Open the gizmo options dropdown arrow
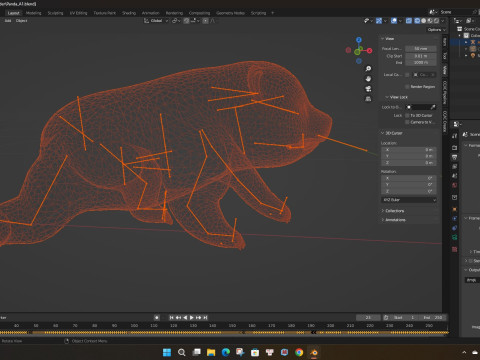This screenshot has width=480, height=360. pos(385,21)
